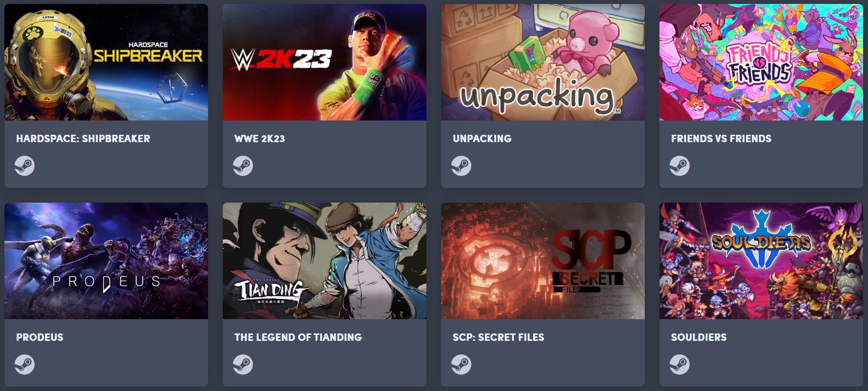Click the THE LEGEND OF TIANDING title
This screenshot has height=391, width=868.
[298, 337]
